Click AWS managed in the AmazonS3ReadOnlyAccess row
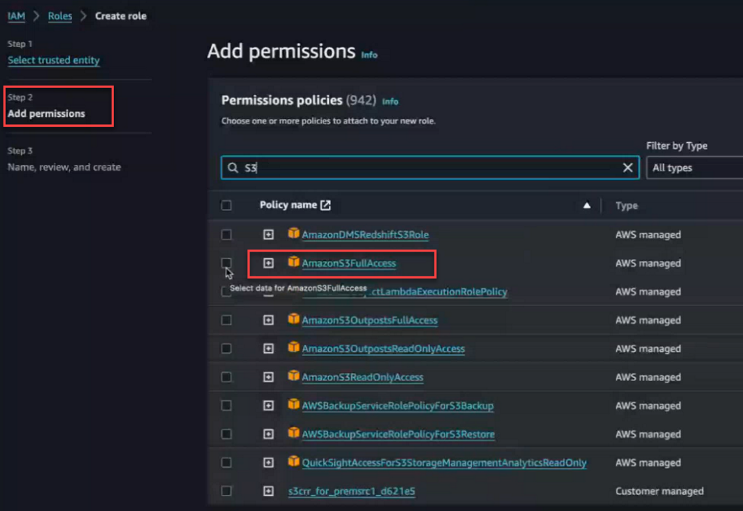This screenshot has width=743, height=511. coord(648,377)
